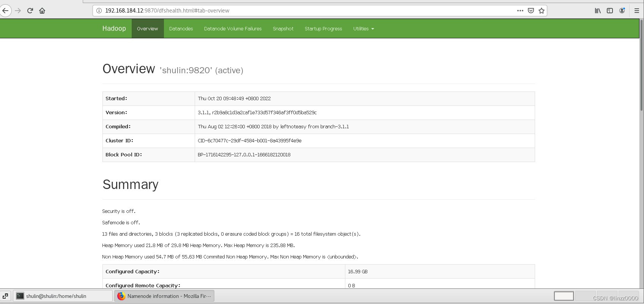This screenshot has width=644, height=304.
Task: Click the Configured Remote Capacity label
Action: [143, 285]
